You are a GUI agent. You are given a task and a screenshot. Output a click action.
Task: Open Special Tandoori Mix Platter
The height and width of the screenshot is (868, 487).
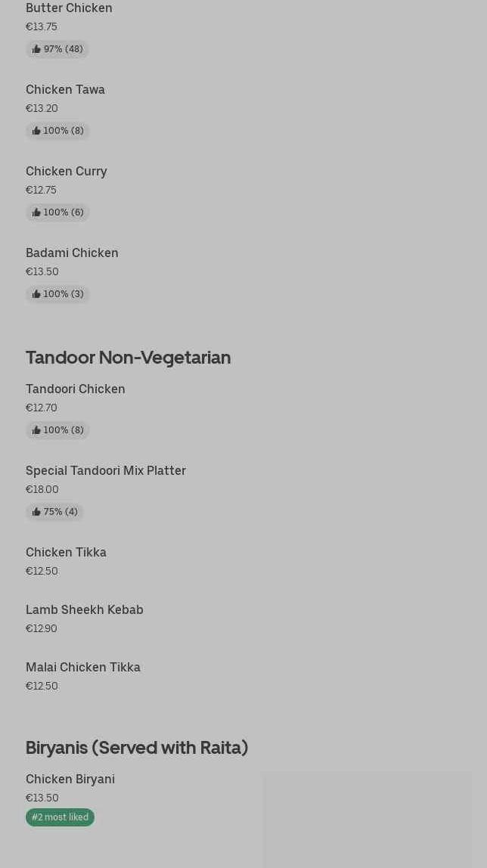coord(106,471)
